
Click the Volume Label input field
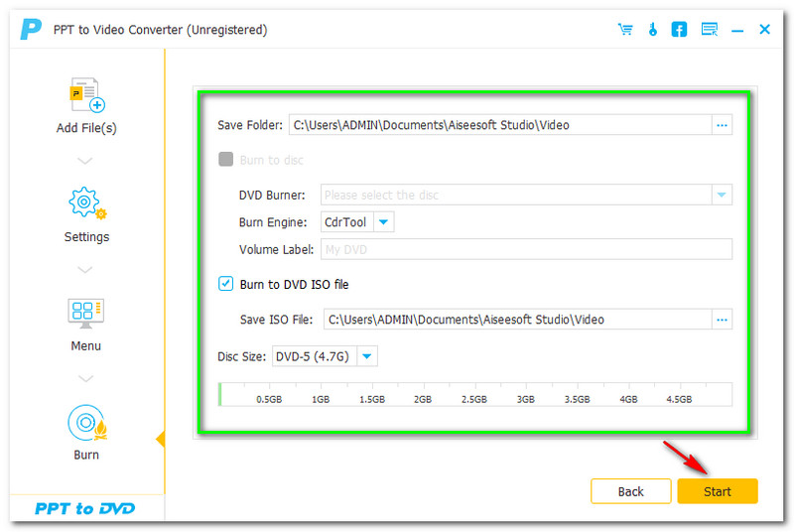pyautogui.click(x=526, y=249)
